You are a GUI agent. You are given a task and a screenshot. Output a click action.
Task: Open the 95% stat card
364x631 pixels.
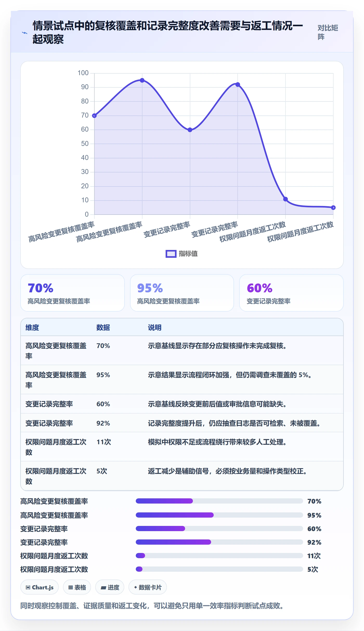pyautogui.click(x=182, y=293)
